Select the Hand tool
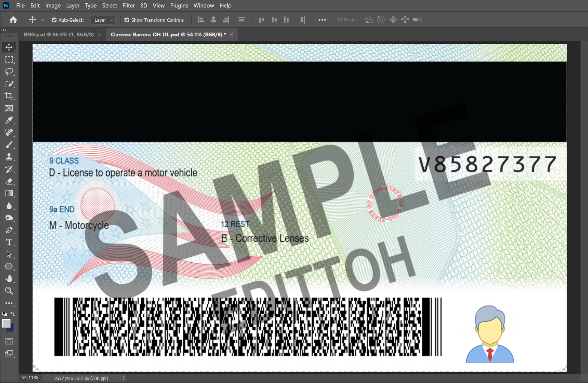Viewport: 588px width, 383px height. (x=9, y=279)
